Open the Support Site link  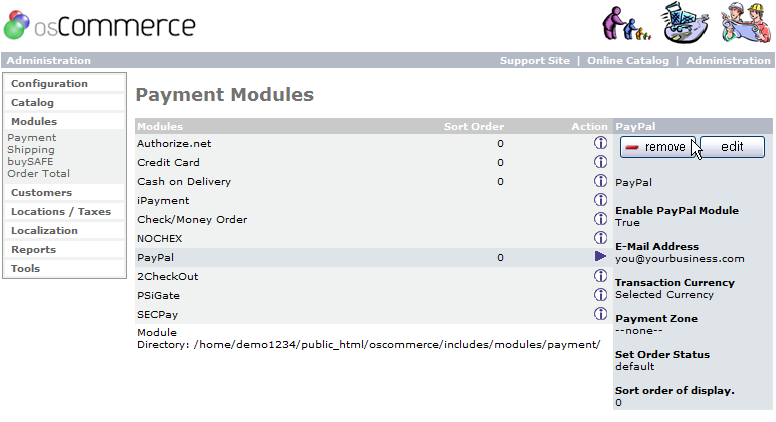(534, 61)
